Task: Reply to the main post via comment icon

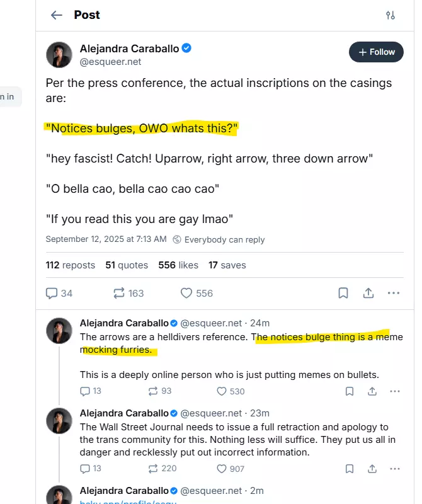Action: point(52,293)
